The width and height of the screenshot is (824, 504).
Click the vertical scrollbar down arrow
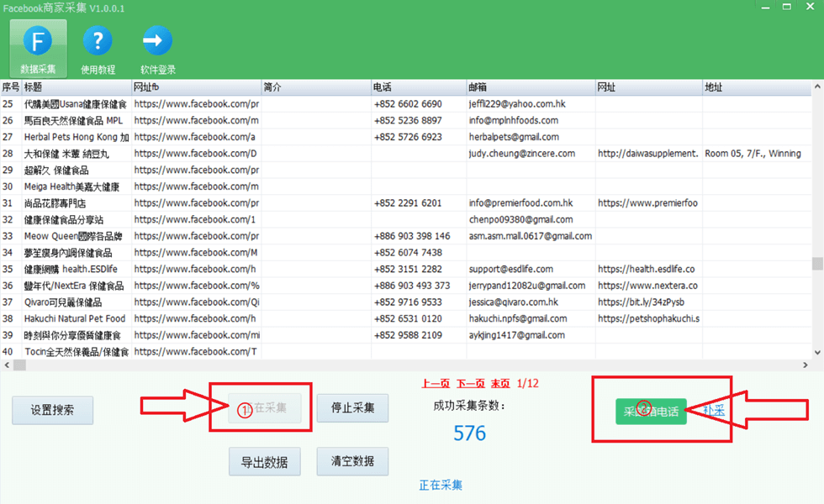point(817,352)
